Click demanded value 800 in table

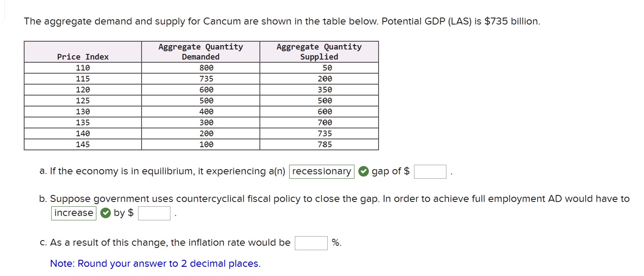(206, 68)
